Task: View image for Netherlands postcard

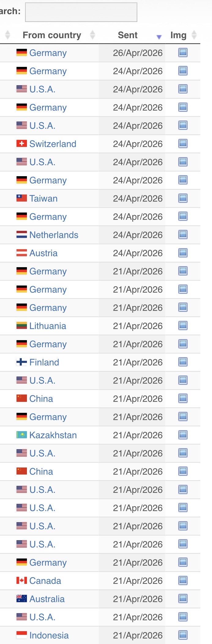Action: (183, 235)
